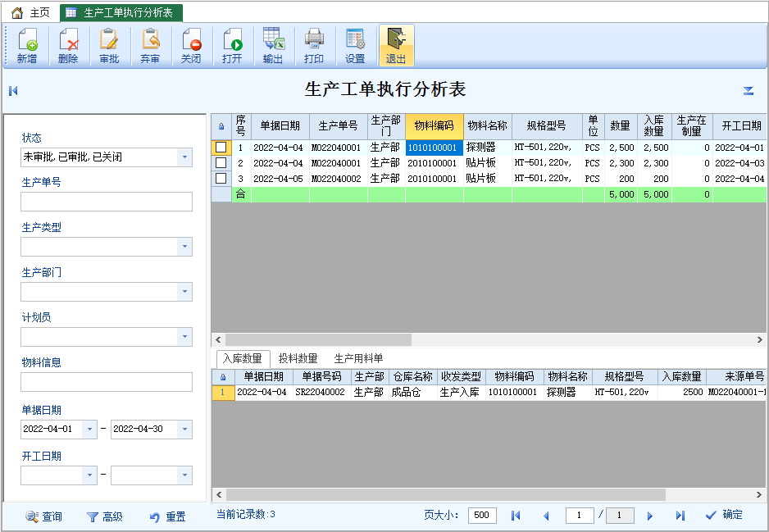Click the 打印 (Print) toolbar icon
The height and width of the screenshot is (532, 769).
point(314,46)
